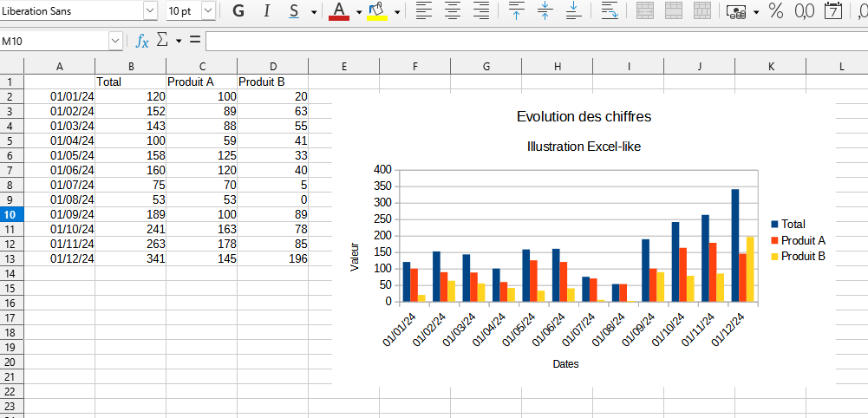
Task: Open the currency format dropdown arrow
Action: tap(756, 11)
